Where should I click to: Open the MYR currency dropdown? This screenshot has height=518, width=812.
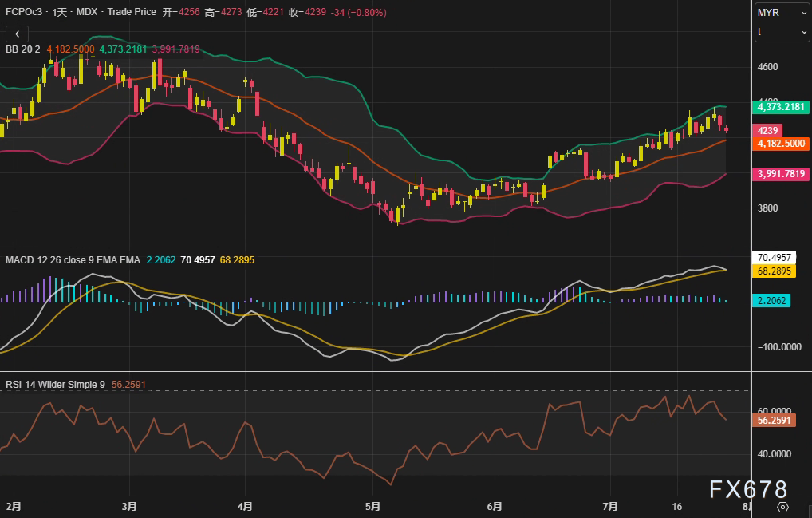click(x=782, y=13)
